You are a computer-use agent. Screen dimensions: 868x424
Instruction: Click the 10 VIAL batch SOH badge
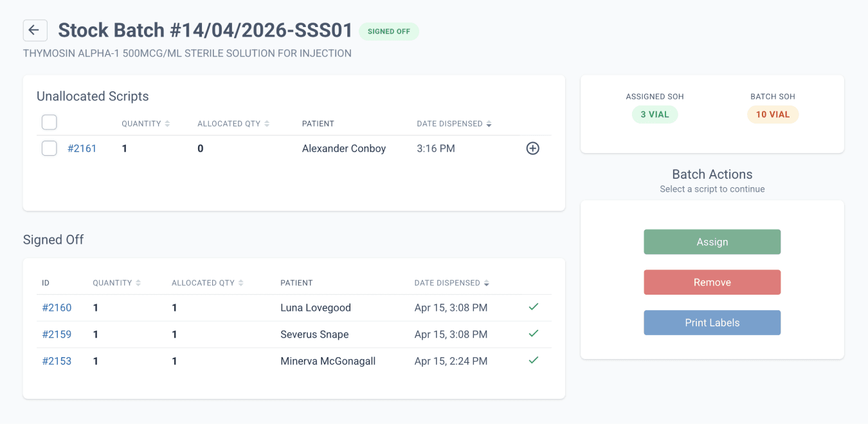click(x=773, y=115)
